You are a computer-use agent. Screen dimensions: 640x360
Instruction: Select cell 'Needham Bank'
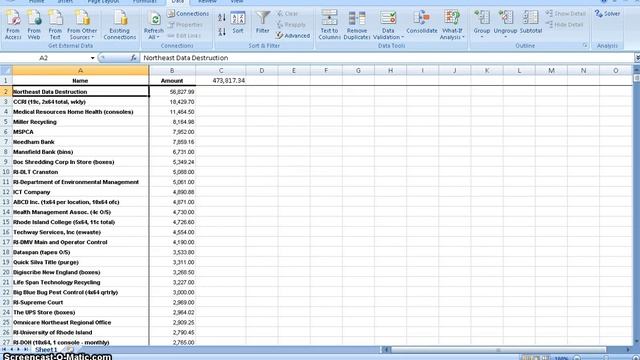point(80,142)
